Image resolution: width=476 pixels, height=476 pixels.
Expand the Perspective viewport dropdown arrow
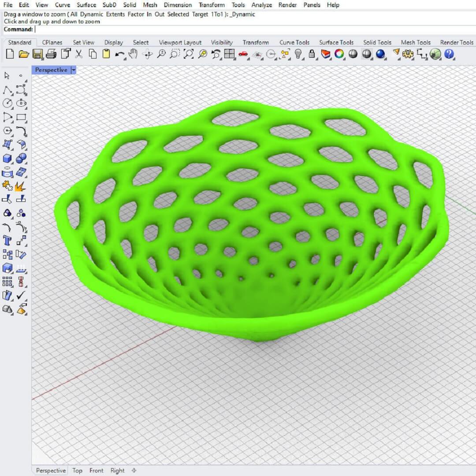[x=73, y=70]
